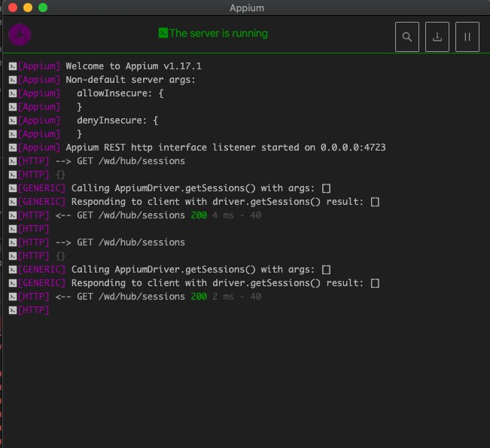Select the 'denyInsecure: {' log text

tap(117, 120)
